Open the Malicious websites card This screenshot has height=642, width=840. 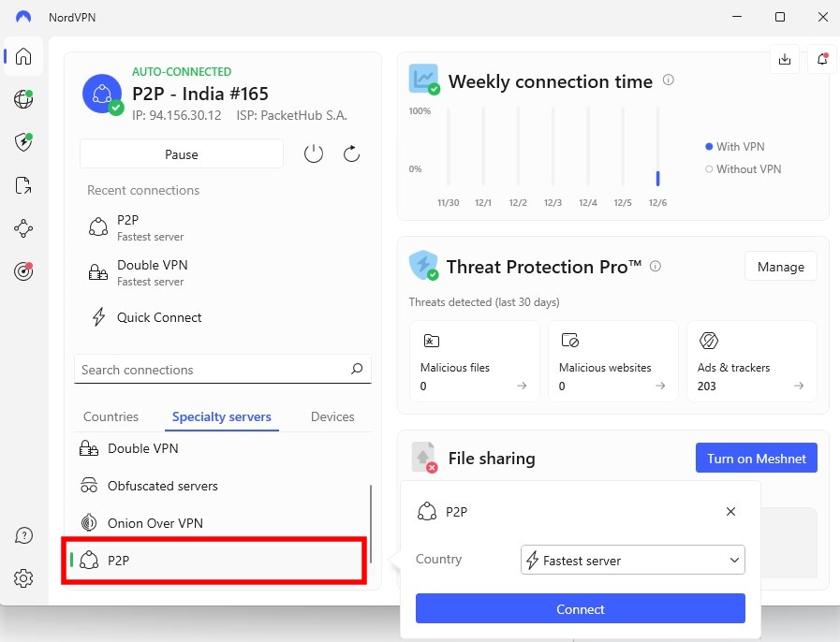click(x=613, y=361)
